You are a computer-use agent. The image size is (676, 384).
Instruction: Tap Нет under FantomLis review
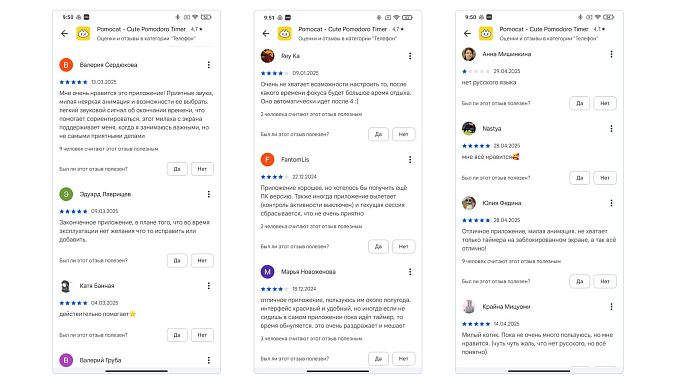pos(404,247)
